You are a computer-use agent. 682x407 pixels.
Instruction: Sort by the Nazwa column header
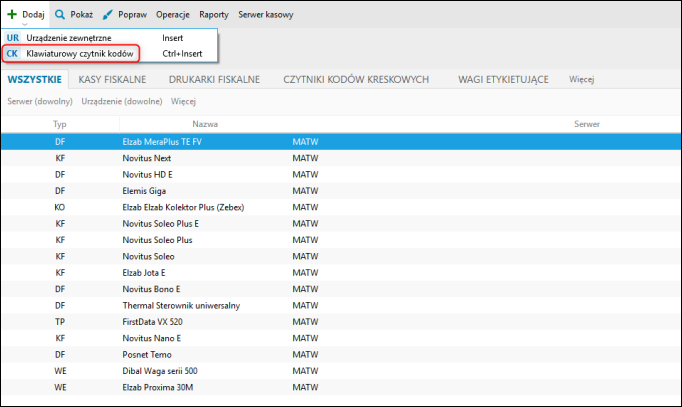[x=205, y=124]
